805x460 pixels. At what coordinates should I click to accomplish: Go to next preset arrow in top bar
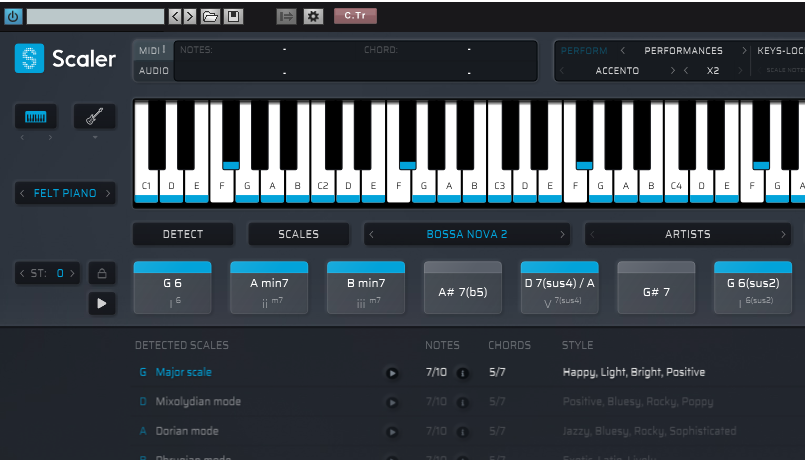190,16
